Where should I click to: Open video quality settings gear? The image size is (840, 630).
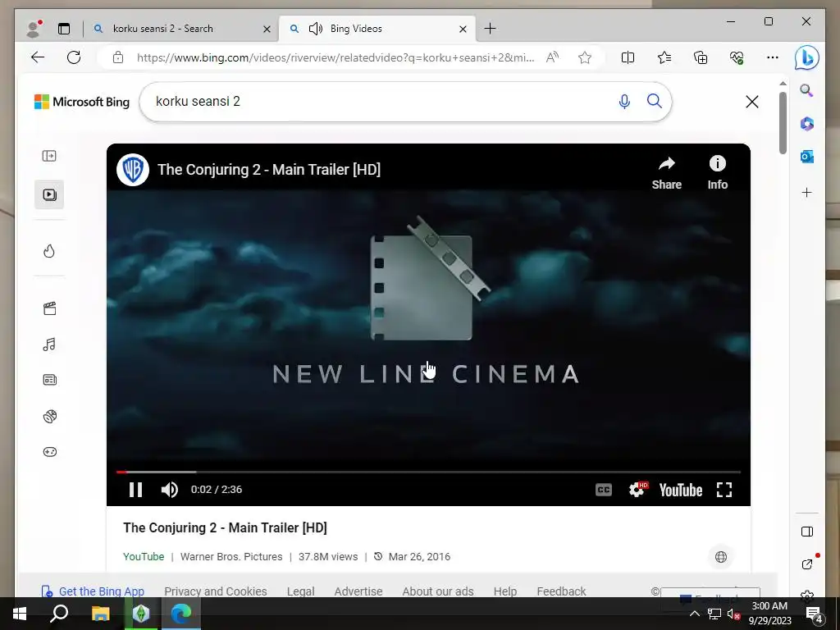click(637, 490)
